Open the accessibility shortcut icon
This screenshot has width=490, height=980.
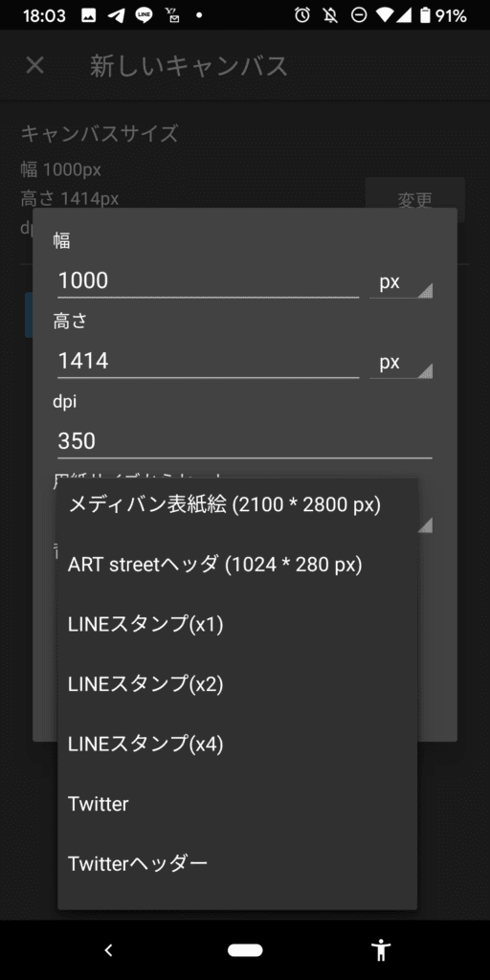[x=381, y=950]
